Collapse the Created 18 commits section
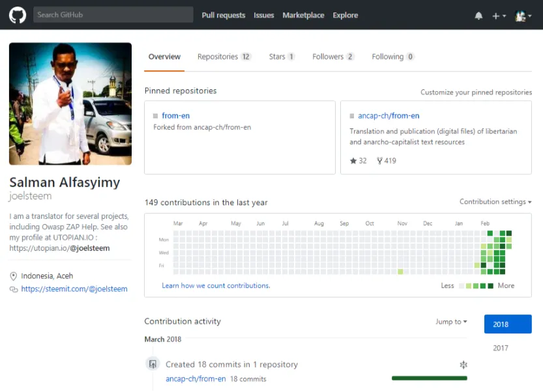543x392 pixels. pyautogui.click(x=463, y=365)
